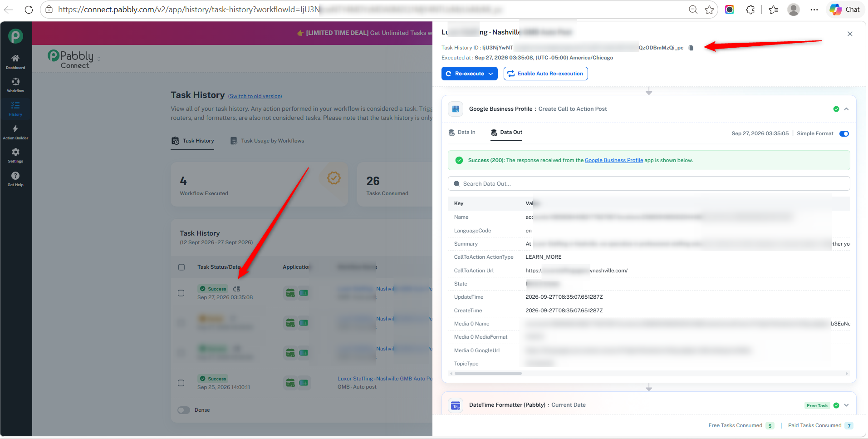Check the checkbox for the Sep 27 03:35:08 task
This screenshot has height=439, width=868.
click(181, 293)
